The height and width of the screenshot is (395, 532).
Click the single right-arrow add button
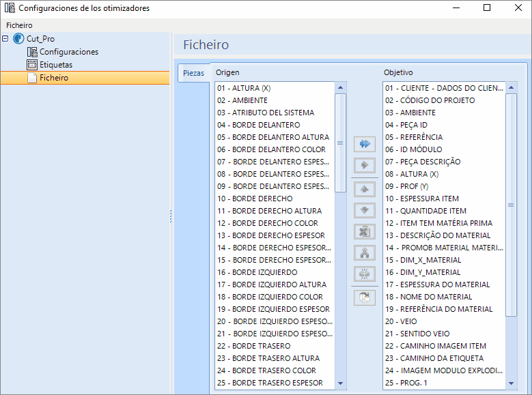(x=365, y=166)
